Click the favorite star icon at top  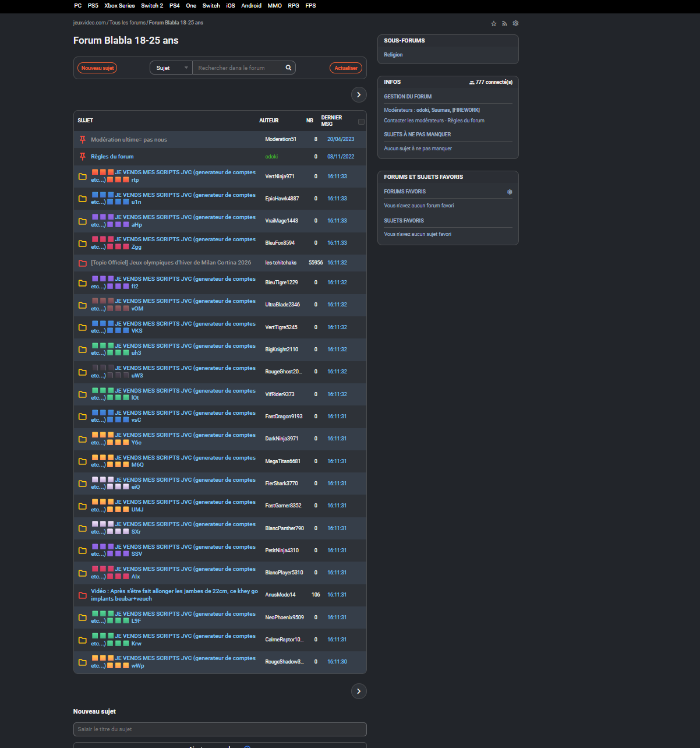point(494,24)
